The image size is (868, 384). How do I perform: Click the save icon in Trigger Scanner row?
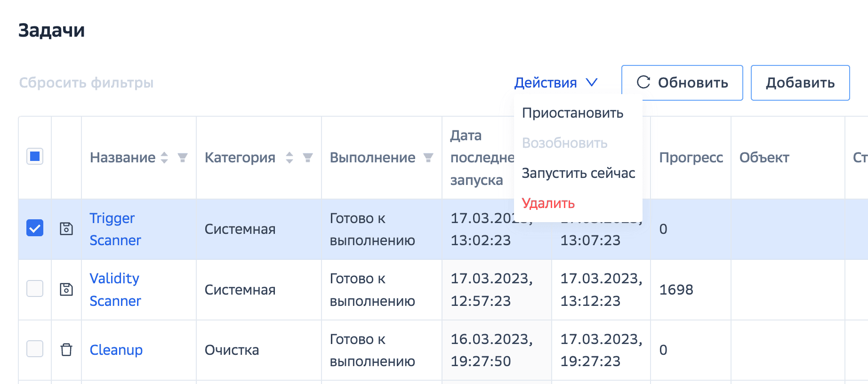click(x=66, y=229)
